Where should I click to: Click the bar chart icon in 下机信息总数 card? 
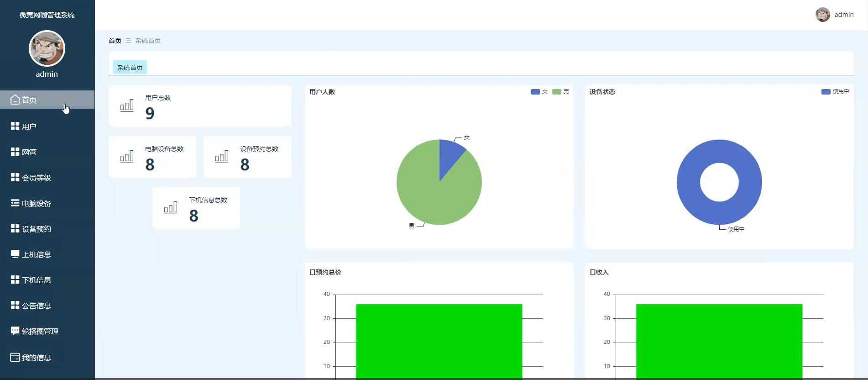point(171,208)
